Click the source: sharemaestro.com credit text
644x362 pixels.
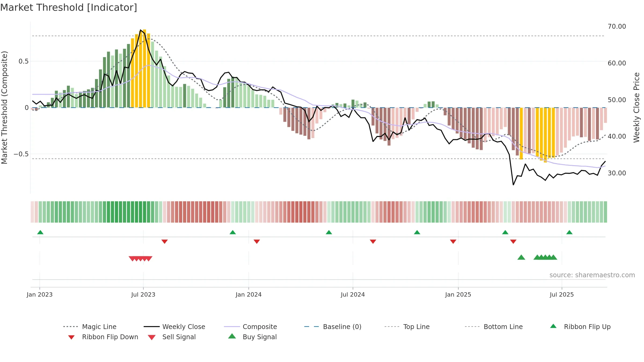592,275
